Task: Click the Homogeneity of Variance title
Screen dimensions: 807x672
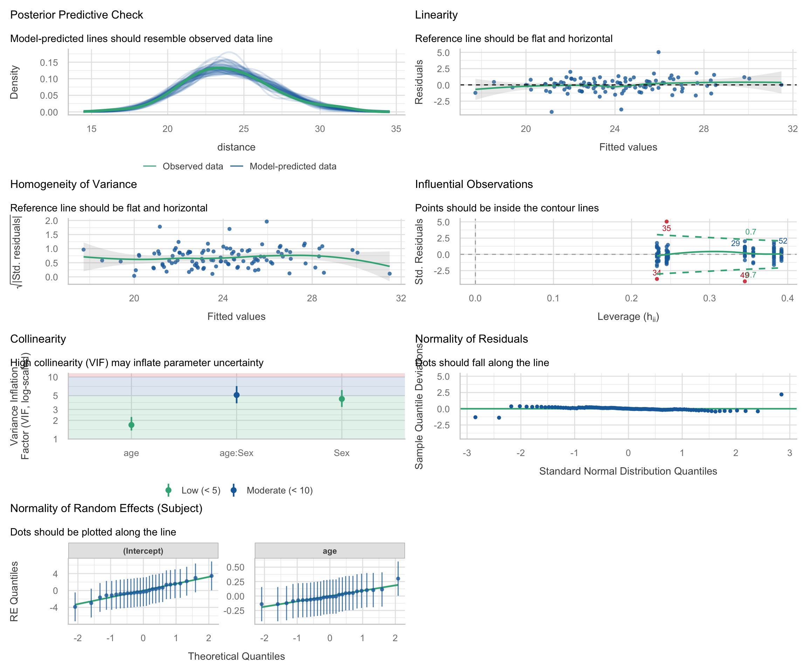Action: pos(74,184)
